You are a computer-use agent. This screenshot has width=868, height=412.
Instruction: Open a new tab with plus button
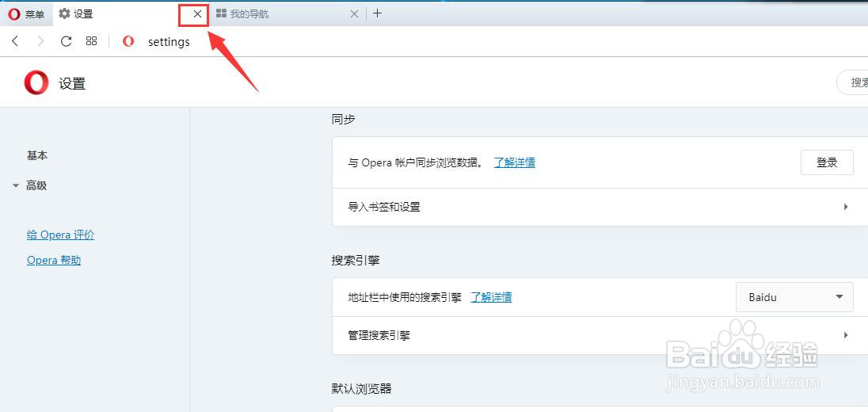377,13
